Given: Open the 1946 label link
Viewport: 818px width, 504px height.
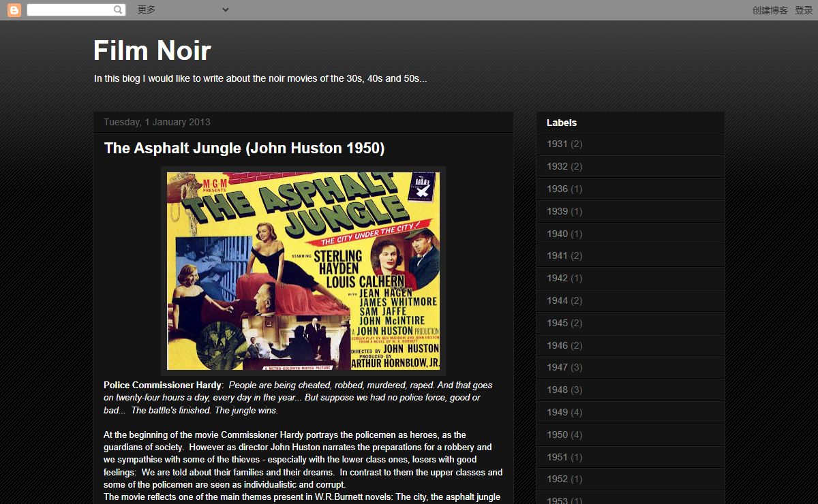Looking at the screenshot, I should click(557, 345).
